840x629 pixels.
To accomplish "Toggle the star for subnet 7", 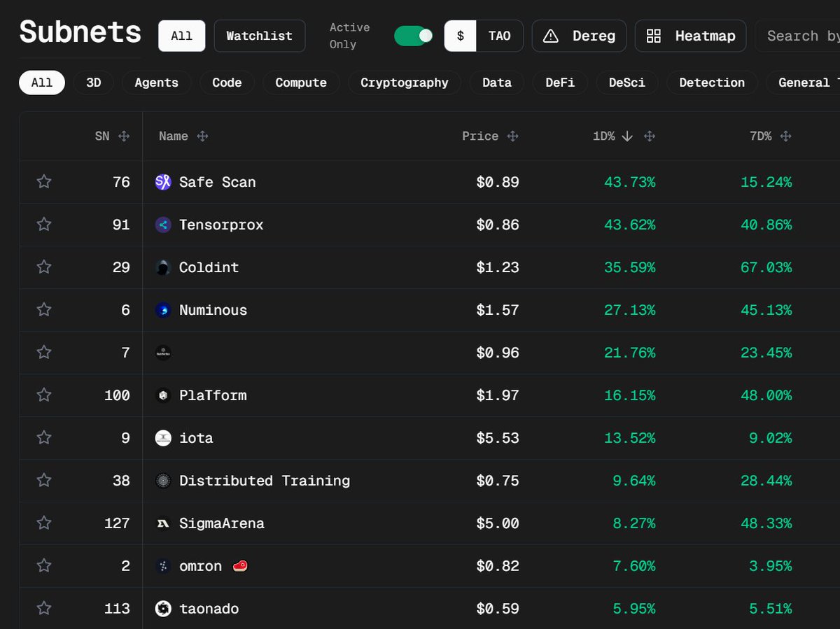I will point(44,353).
